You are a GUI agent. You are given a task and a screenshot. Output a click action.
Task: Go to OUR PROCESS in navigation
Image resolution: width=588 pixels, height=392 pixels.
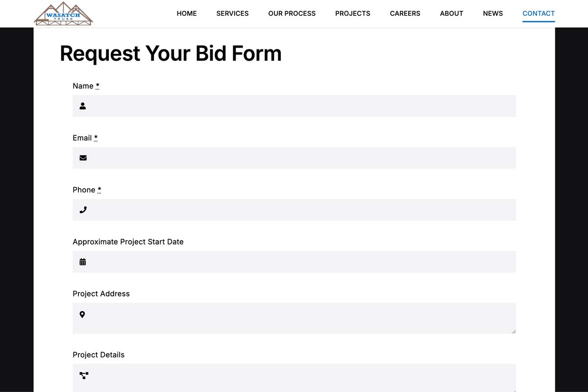coord(292,13)
